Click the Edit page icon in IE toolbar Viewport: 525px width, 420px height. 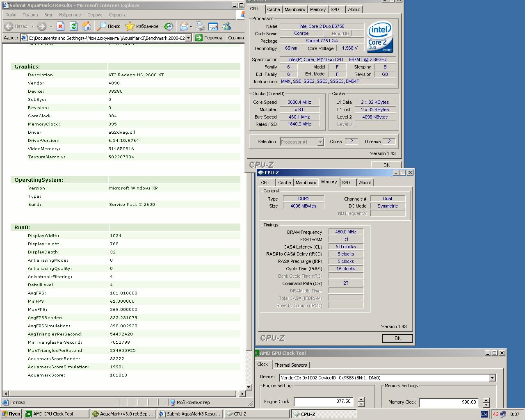pyautogui.click(x=213, y=26)
